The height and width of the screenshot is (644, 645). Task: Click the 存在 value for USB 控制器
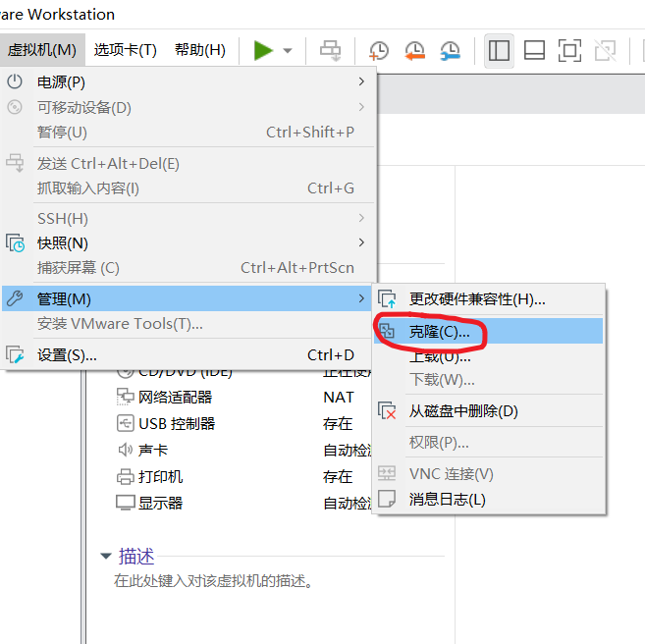coord(338,423)
